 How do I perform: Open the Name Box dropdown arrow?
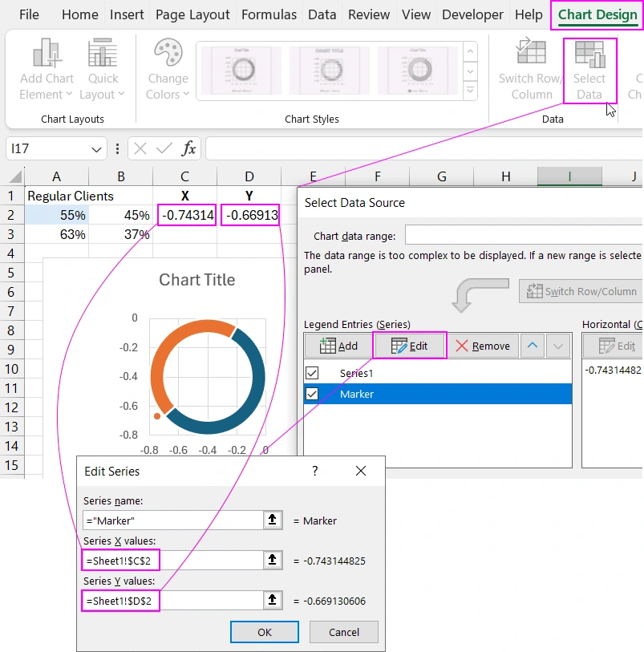point(96,148)
